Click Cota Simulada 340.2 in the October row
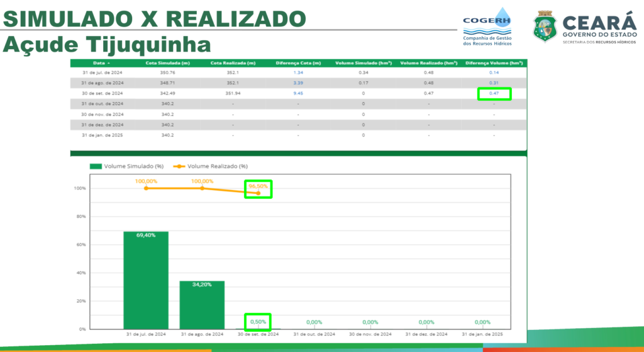The width and height of the screenshot is (644, 352). [x=167, y=104]
